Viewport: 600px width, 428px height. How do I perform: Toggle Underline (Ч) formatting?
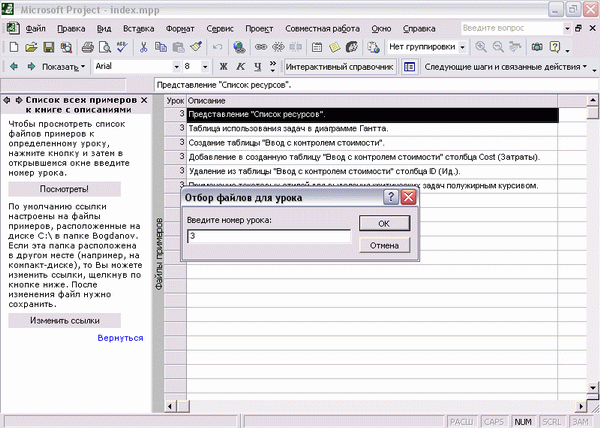tap(258, 67)
